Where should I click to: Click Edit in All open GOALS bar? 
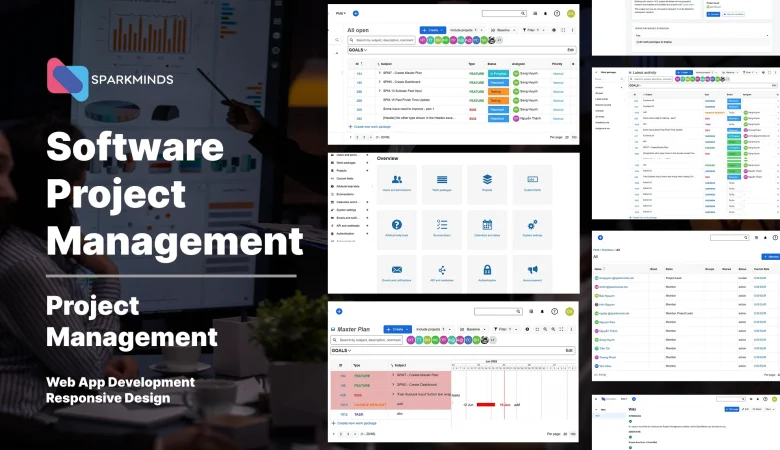[x=571, y=50]
